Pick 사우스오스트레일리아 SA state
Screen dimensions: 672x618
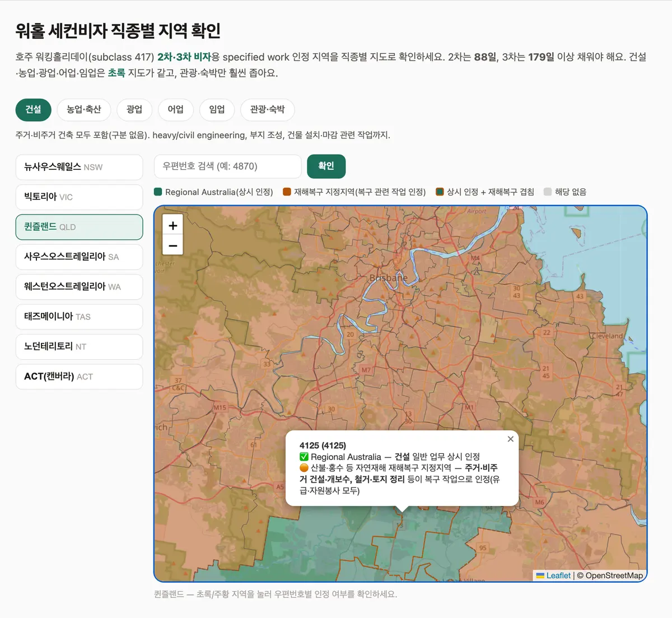click(79, 257)
